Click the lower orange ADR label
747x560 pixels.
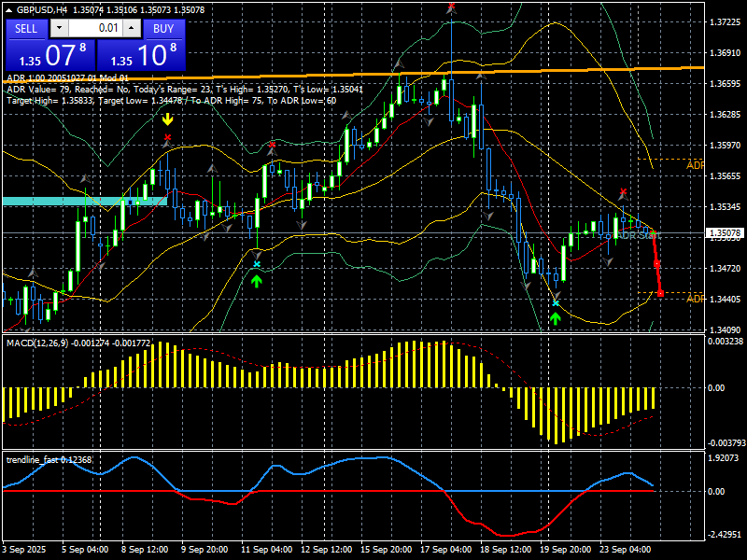pos(695,299)
